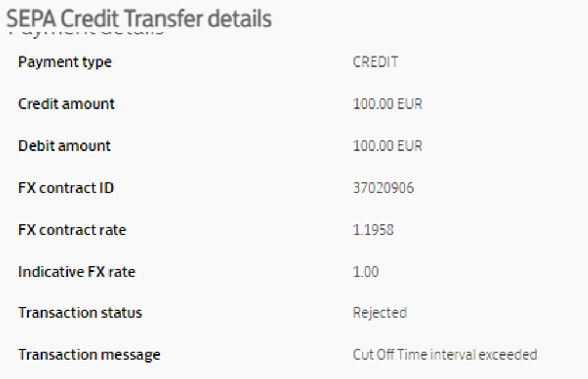The height and width of the screenshot is (379, 588).
Task: Select the Payment type label
Action: [65, 62]
